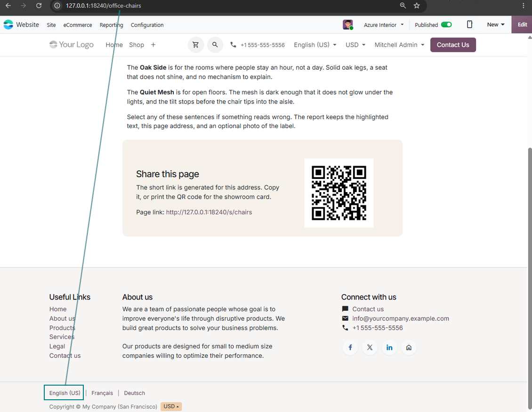Open the shopping cart
This screenshot has width=532, height=412.
click(196, 45)
